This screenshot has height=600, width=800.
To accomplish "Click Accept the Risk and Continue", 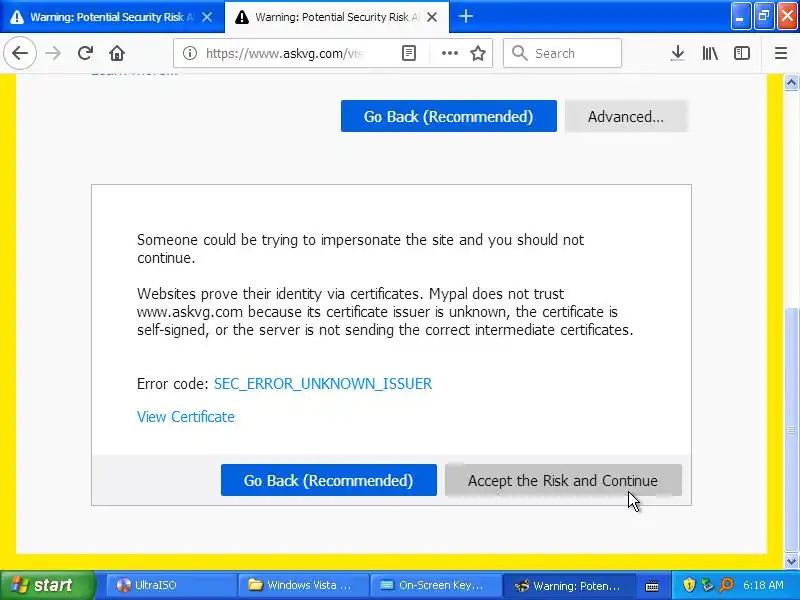I will pos(563,480).
